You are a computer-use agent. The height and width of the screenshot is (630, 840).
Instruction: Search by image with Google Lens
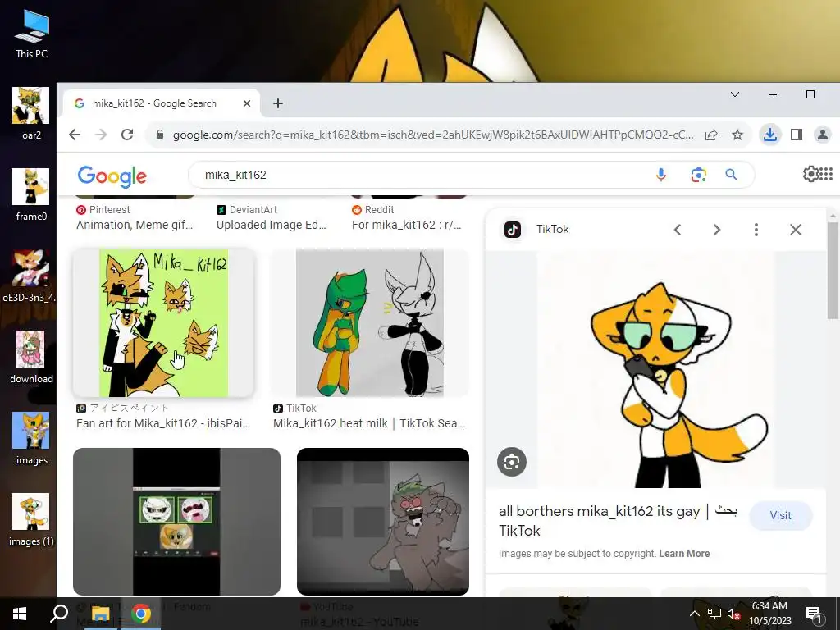tap(699, 175)
